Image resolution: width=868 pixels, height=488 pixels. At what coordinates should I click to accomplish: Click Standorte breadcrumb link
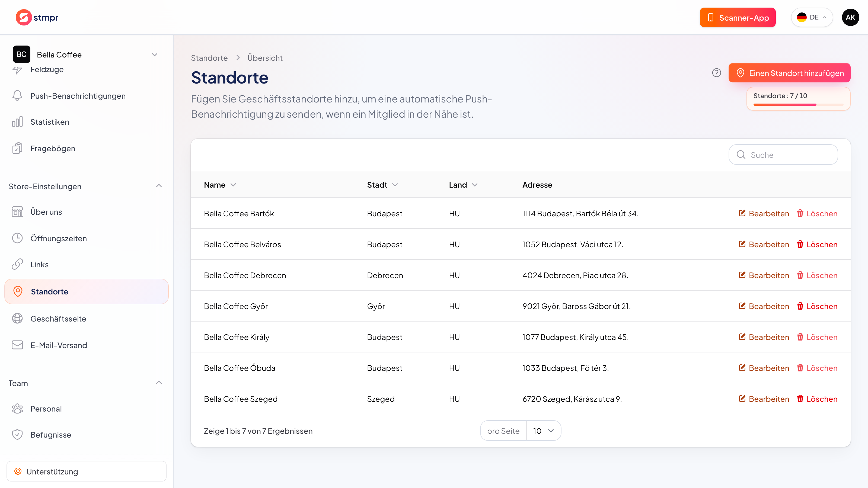209,58
